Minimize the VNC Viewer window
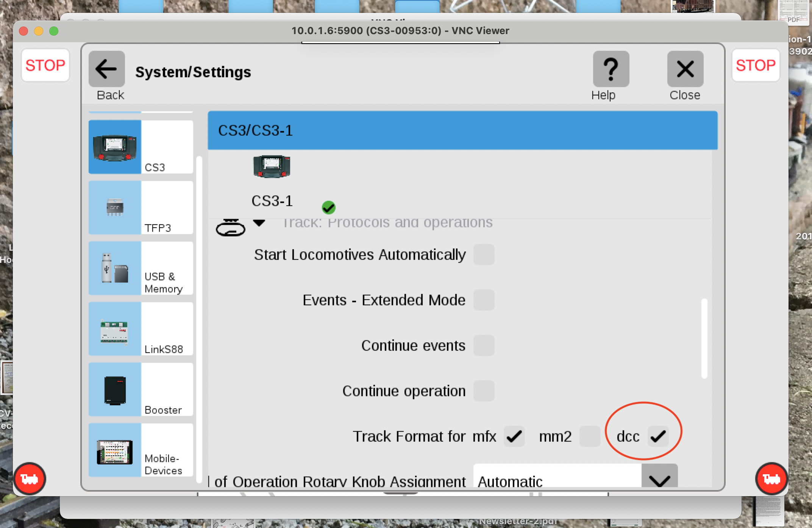This screenshot has height=528, width=812. point(39,31)
